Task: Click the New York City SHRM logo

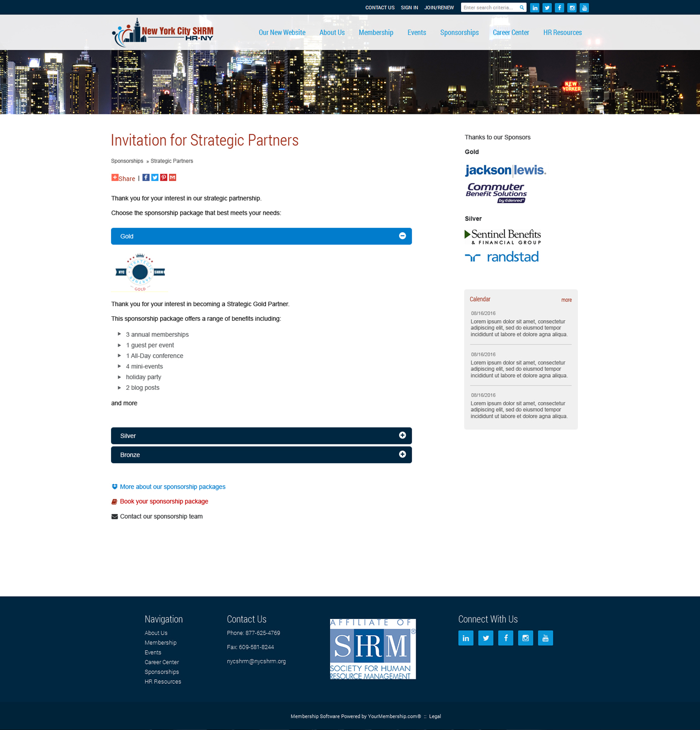Action: (x=163, y=33)
